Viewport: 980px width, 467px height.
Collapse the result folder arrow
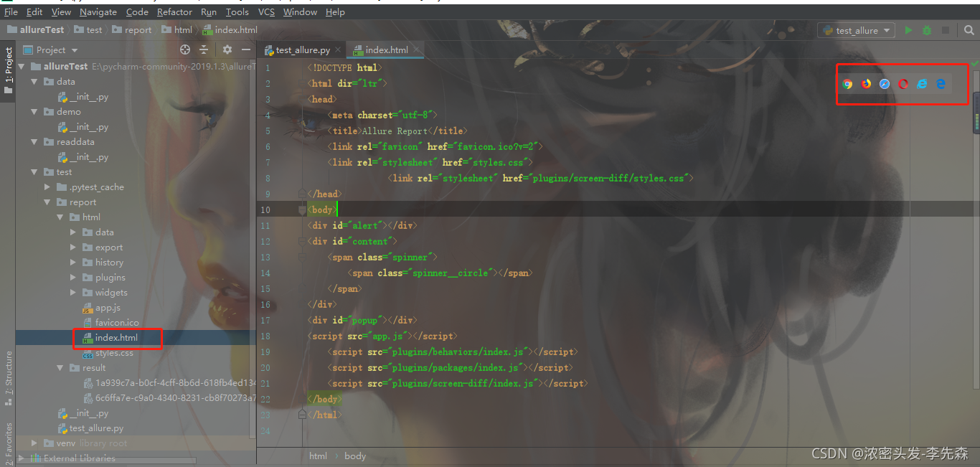(x=60, y=368)
